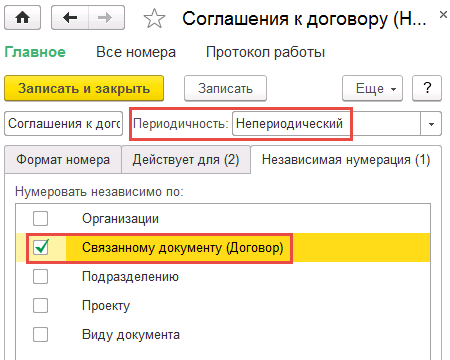Screen dimensions: 450x360
Task: Open the Действует для (2) tab
Action: tap(186, 160)
